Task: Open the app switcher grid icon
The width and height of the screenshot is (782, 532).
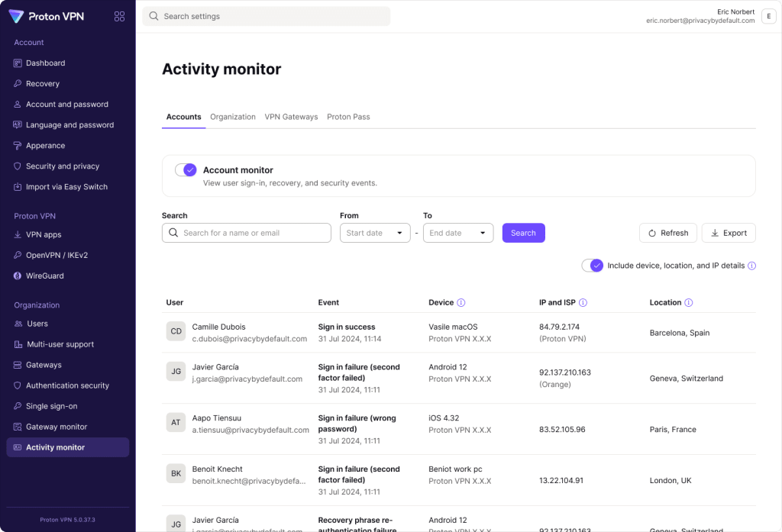Action: click(119, 17)
